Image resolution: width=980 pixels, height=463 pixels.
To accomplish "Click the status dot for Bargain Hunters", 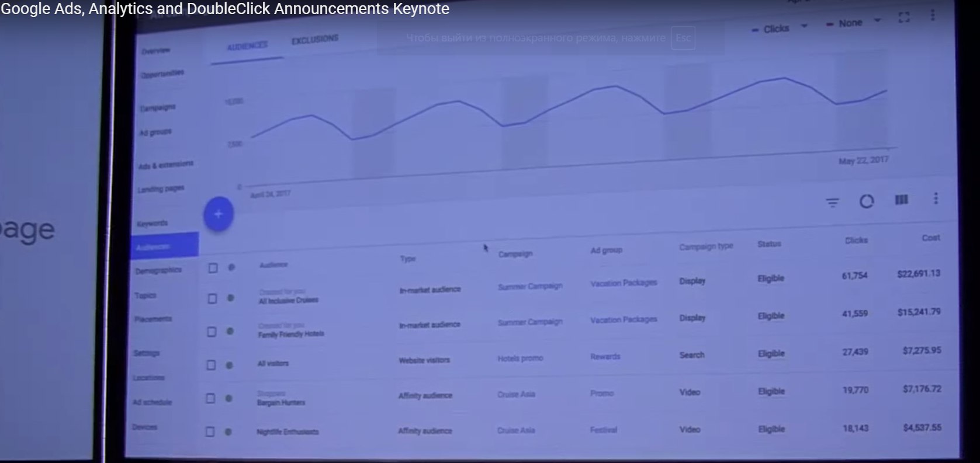I will [228, 398].
